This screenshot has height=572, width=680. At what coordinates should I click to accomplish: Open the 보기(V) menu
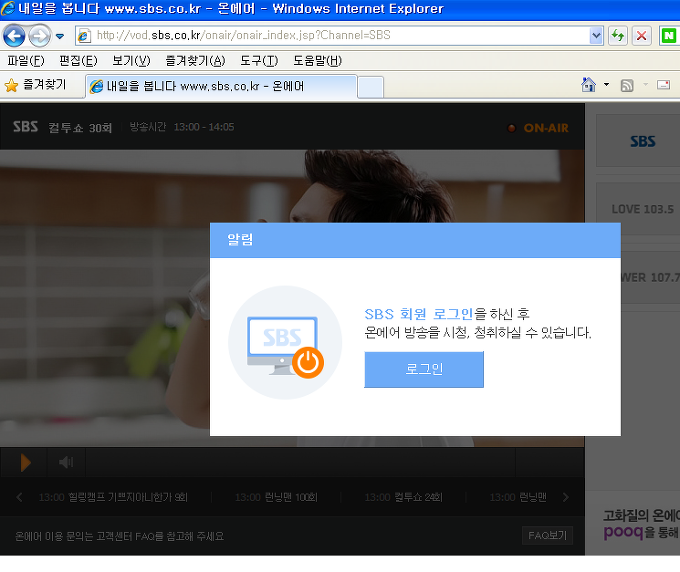point(131,61)
